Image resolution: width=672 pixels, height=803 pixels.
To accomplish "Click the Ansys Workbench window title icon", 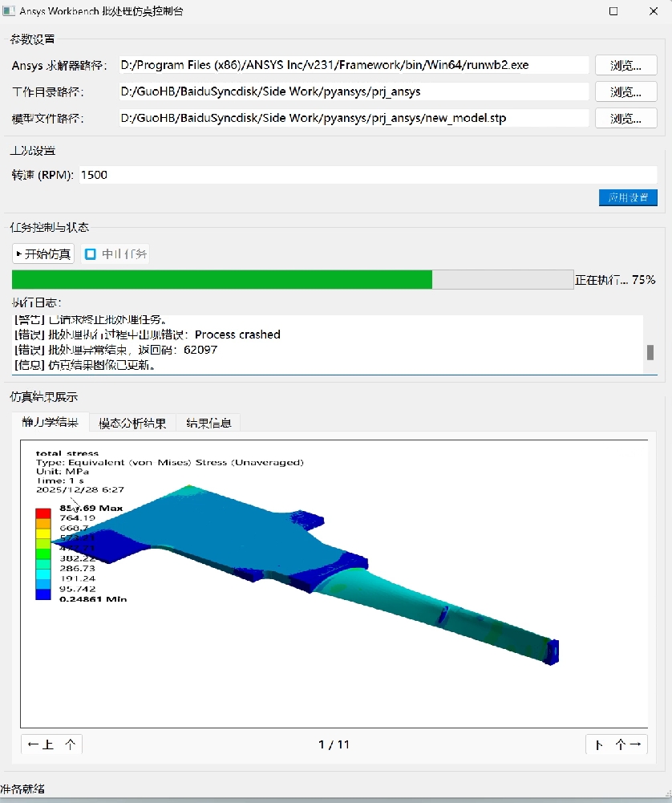I will (9, 10).
